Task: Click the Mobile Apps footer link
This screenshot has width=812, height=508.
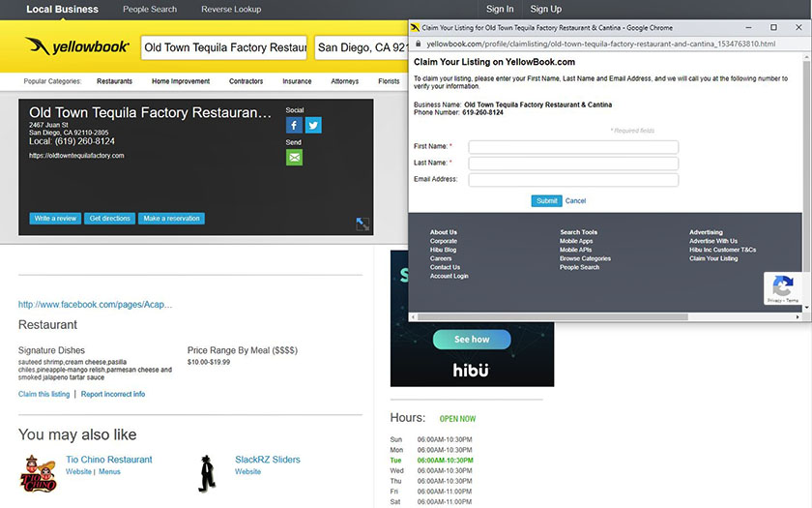Action: click(x=576, y=241)
